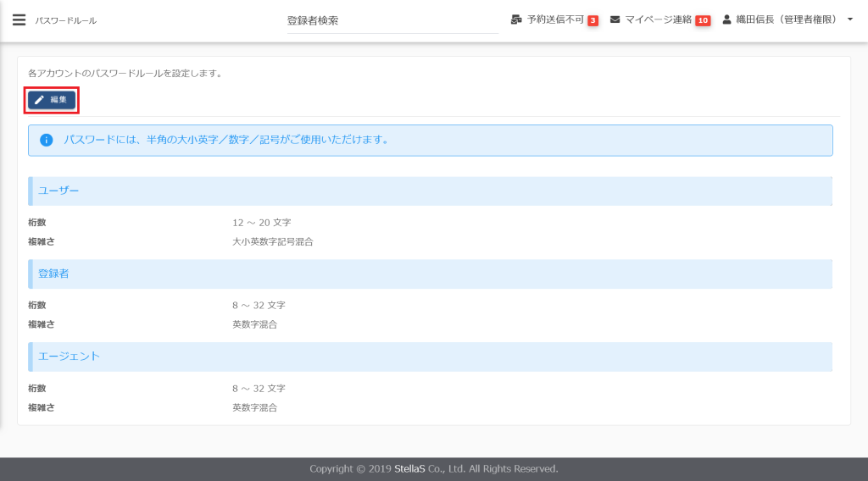Open the マイページ連絡 text link
The height and width of the screenshot is (481, 868).
[x=658, y=19]
